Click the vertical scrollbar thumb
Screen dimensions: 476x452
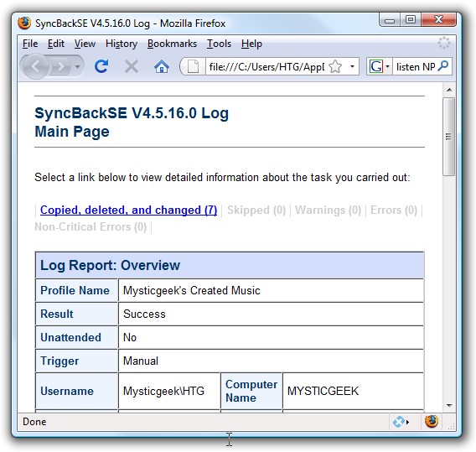(x=448, y=137)
